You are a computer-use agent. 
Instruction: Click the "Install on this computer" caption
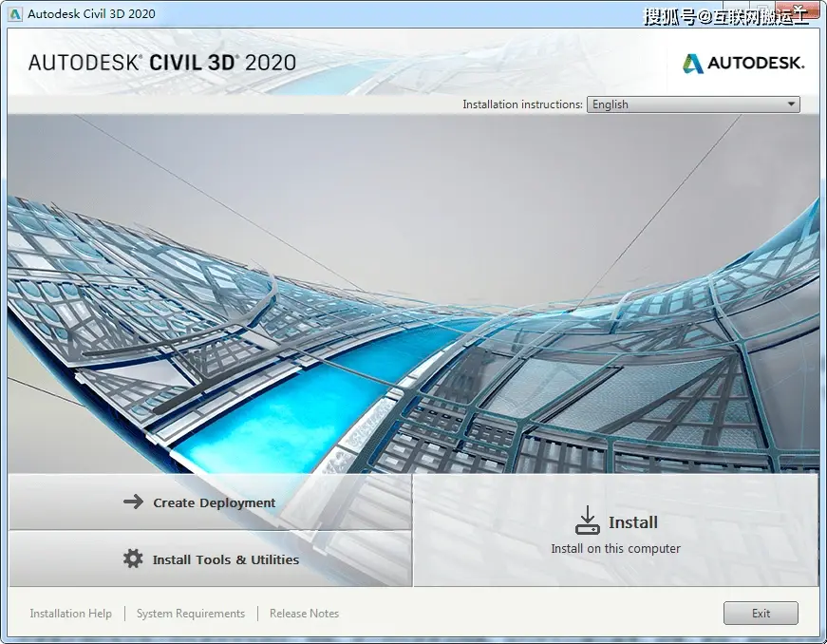(615, 548)
